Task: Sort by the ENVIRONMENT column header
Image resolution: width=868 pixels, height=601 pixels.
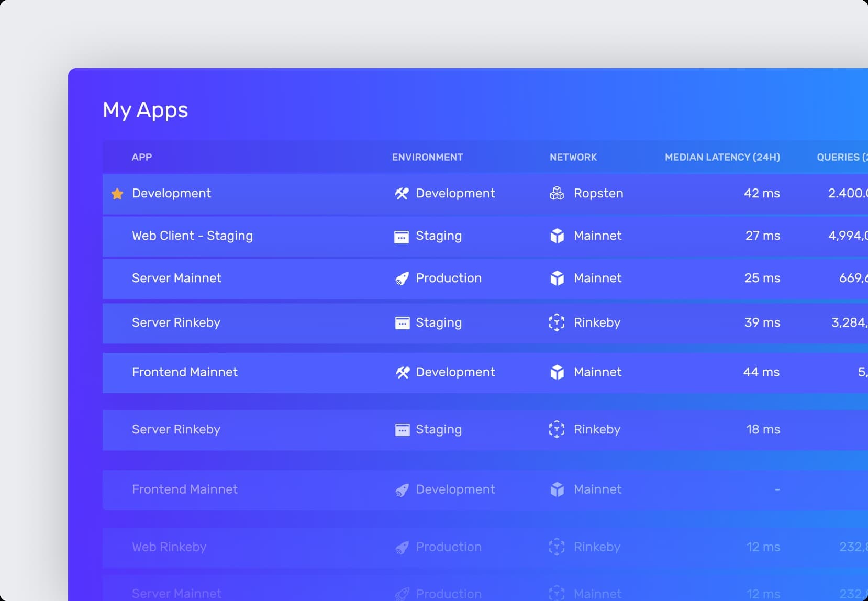Action: pyautogui.click(x=427, y=157)
